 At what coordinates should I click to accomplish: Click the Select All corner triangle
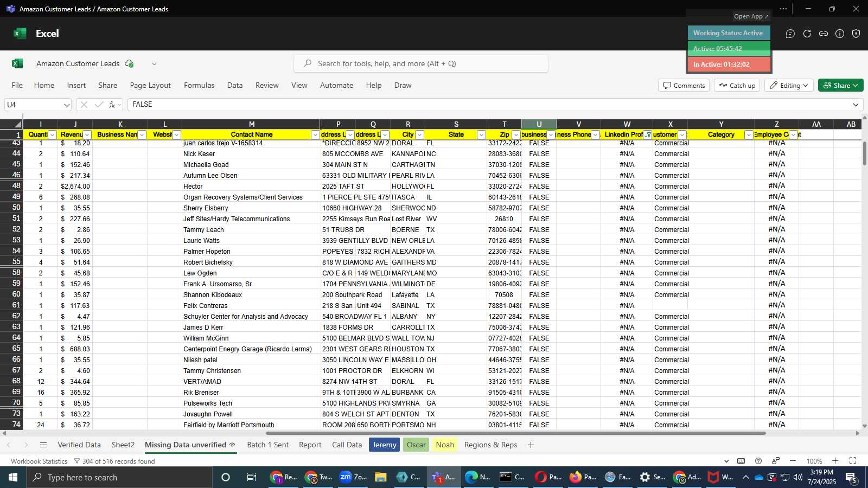pos(17,124)
